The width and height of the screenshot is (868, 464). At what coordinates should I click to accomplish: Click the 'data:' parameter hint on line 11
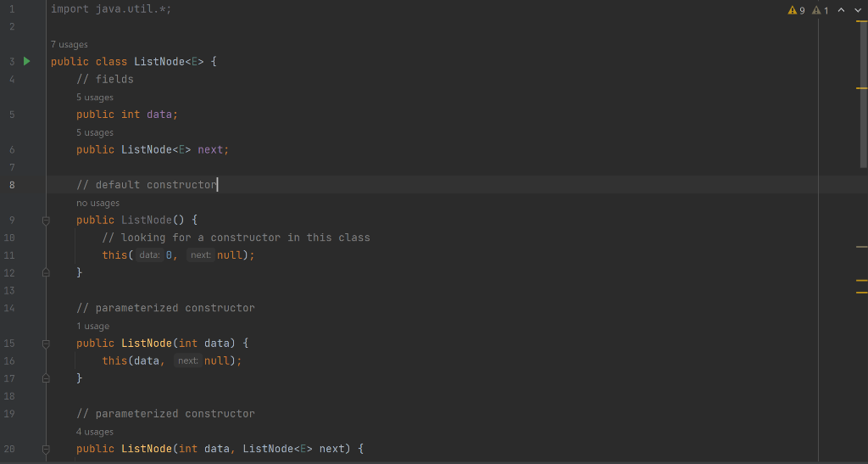point(149,255)
